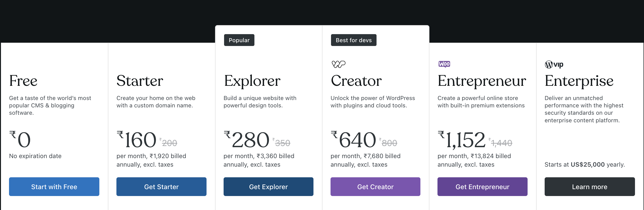Open Enterprise details via Learn more

click(589, 187)
